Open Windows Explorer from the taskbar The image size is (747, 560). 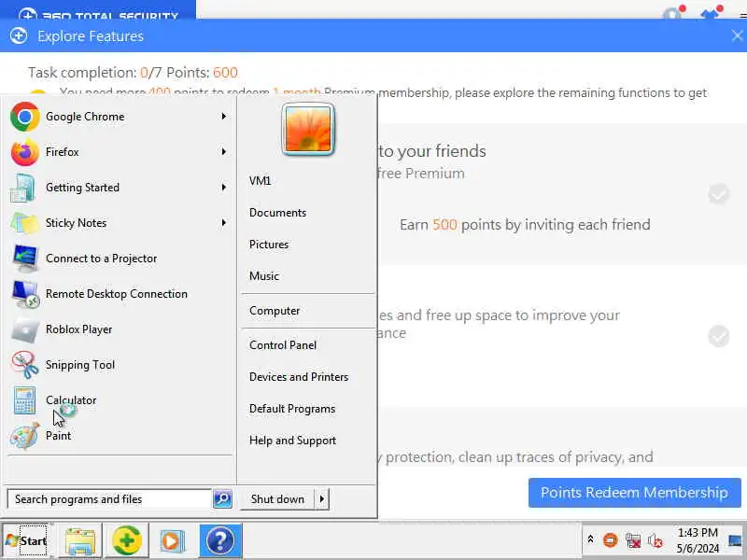(80, 541)
